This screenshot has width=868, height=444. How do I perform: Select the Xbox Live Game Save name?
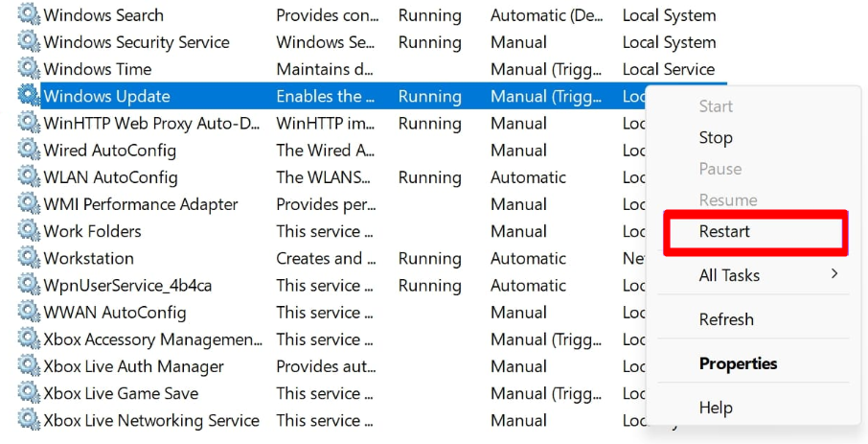click(x=122, y=393)
